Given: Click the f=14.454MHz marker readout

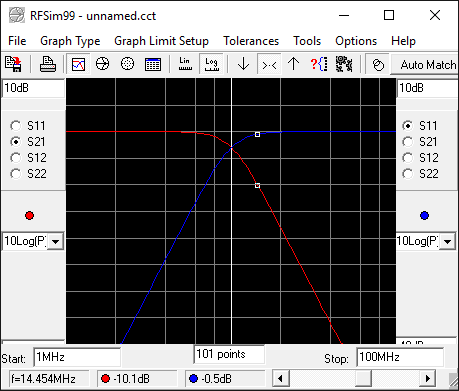Looking at the screenshot, I should (x=49, y=379).
